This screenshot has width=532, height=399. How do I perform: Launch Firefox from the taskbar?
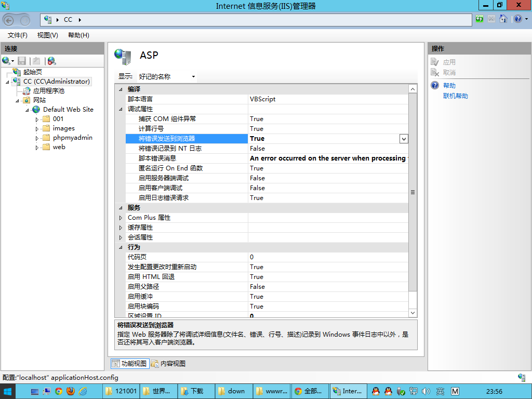pos(71,391)
